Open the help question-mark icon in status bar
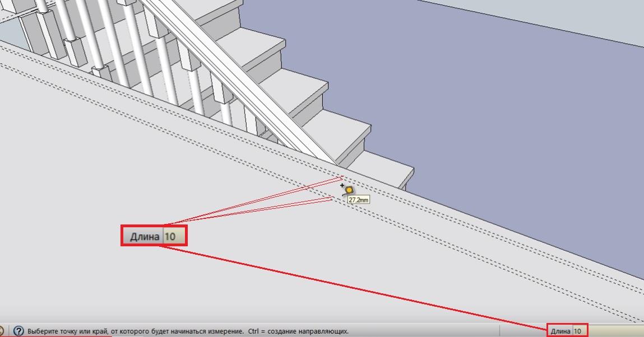 coord(18,331)
